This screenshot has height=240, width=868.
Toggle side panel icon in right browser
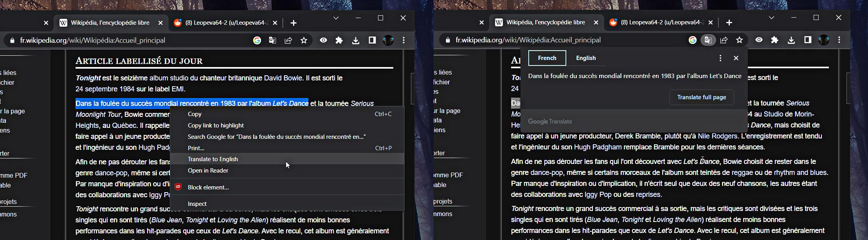[x=808, y=40]
